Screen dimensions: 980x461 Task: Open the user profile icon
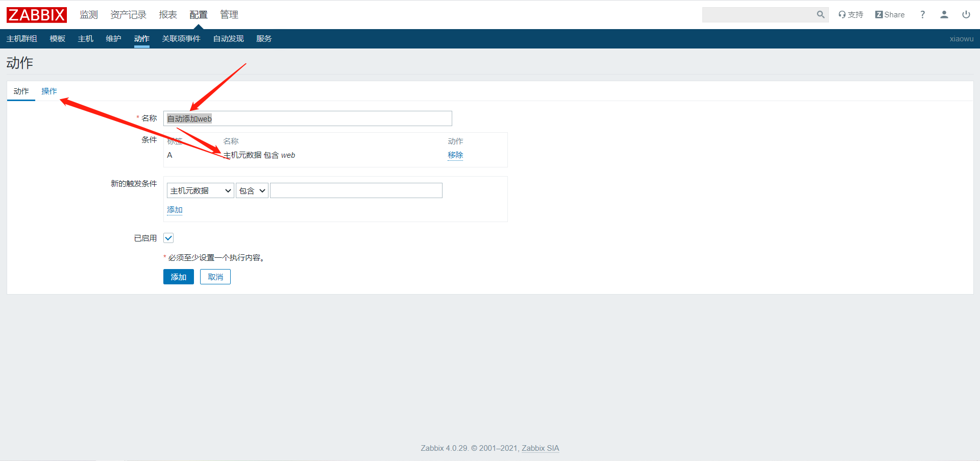point(944,15)
